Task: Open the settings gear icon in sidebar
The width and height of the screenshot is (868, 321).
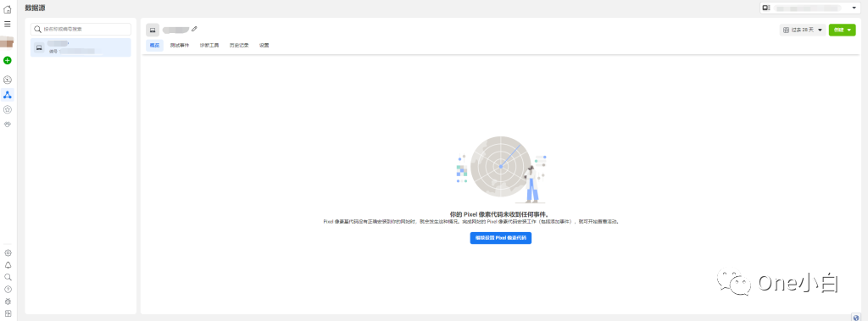Action: [x=8, y=253]
